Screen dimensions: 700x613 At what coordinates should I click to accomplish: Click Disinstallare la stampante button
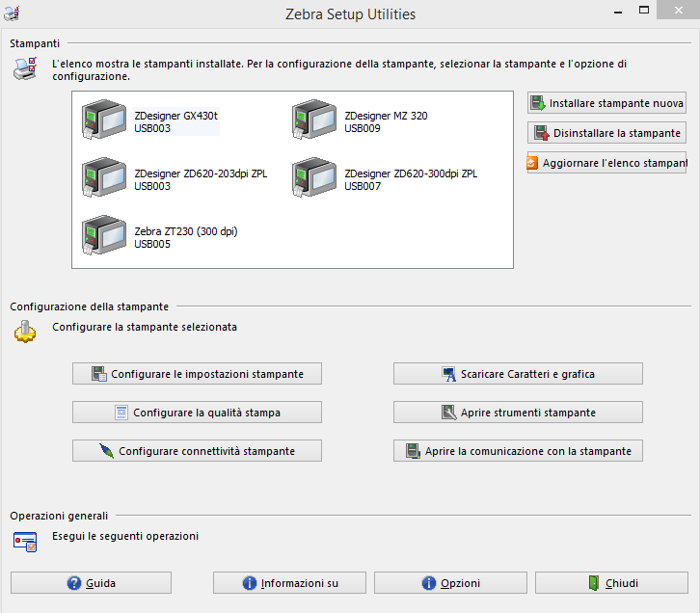606,133
